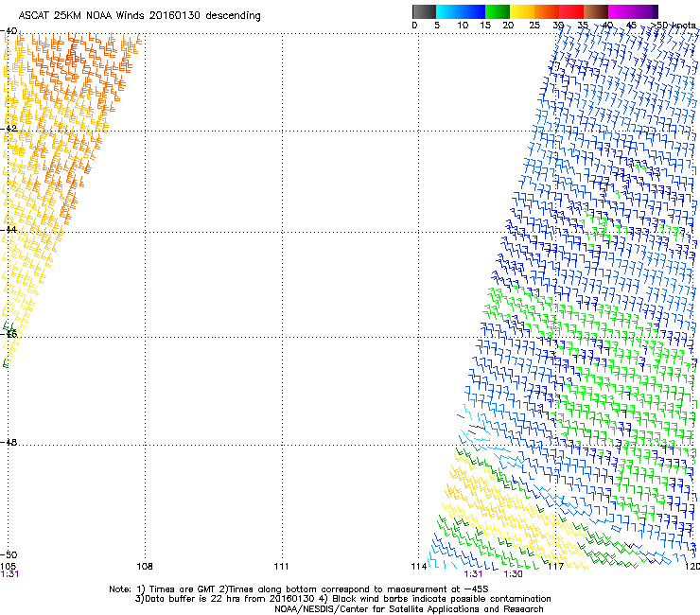Pick the yellow 20-25 knots legend color

[x=522, y=11]
